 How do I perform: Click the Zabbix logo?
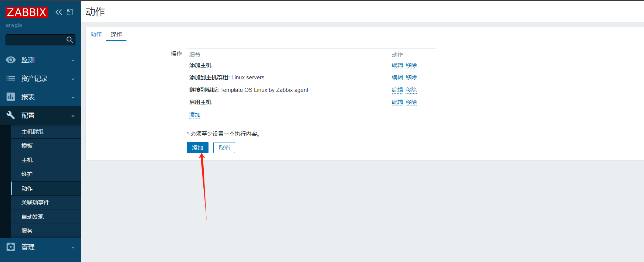(27, 12)
